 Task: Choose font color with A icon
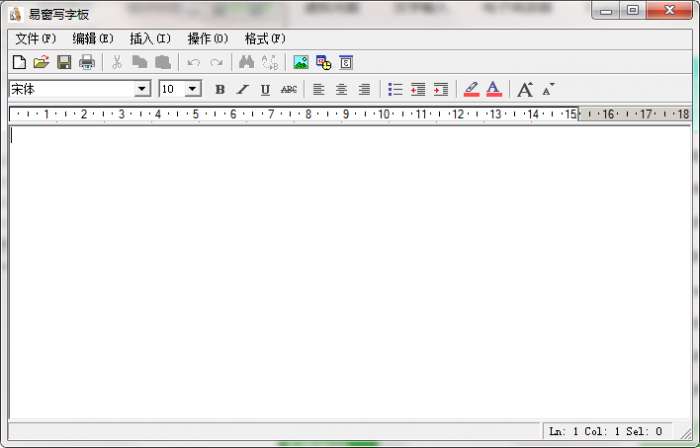point(494,89)
